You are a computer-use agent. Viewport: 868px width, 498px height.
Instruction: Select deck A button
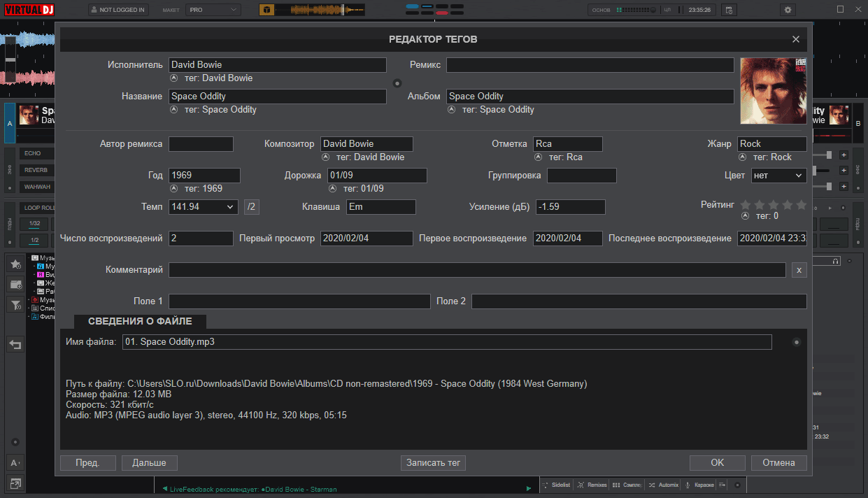(x=10, y=124)
